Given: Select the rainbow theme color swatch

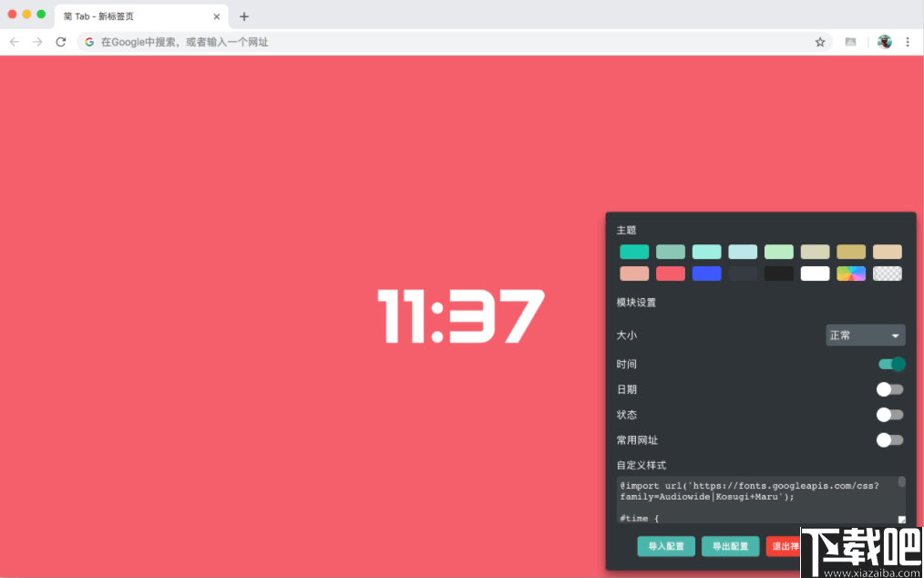Looking at the screenshot, I should pos(850,273).
